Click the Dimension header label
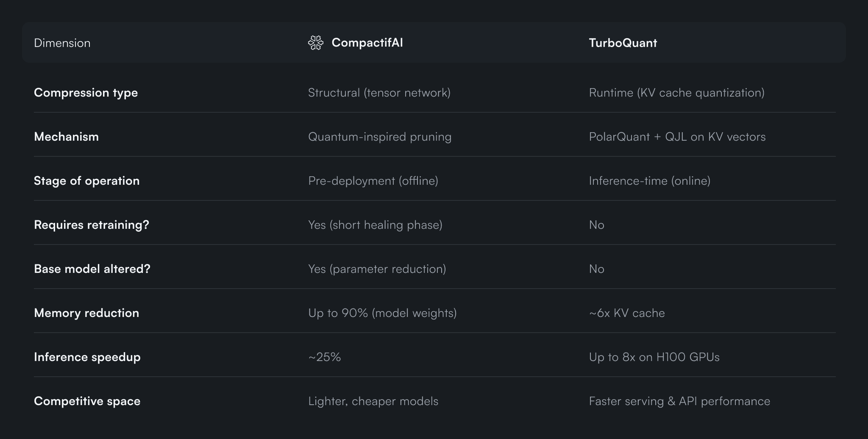Image resolution: width=868 pixels, height=439 pixels. (62, 43)
